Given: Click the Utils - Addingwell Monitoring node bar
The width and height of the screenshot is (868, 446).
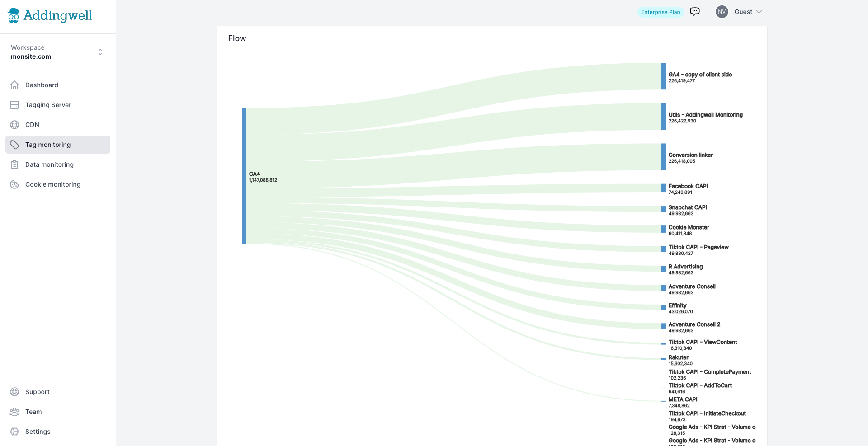Looking at the screenshot, I should point(664,117).
